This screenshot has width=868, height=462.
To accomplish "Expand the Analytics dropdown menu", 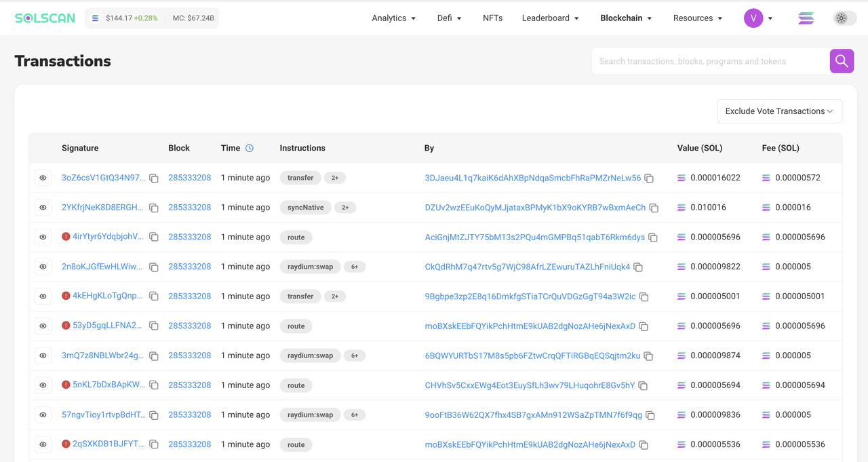I will pos(393,18).
